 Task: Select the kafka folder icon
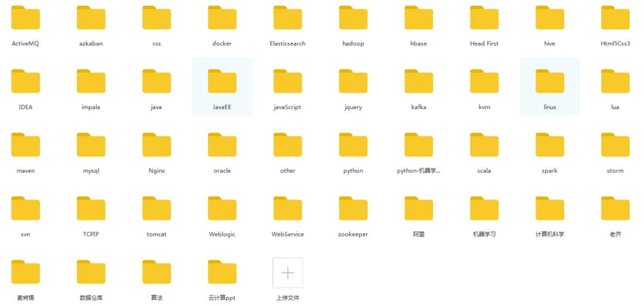pos(419,81)
